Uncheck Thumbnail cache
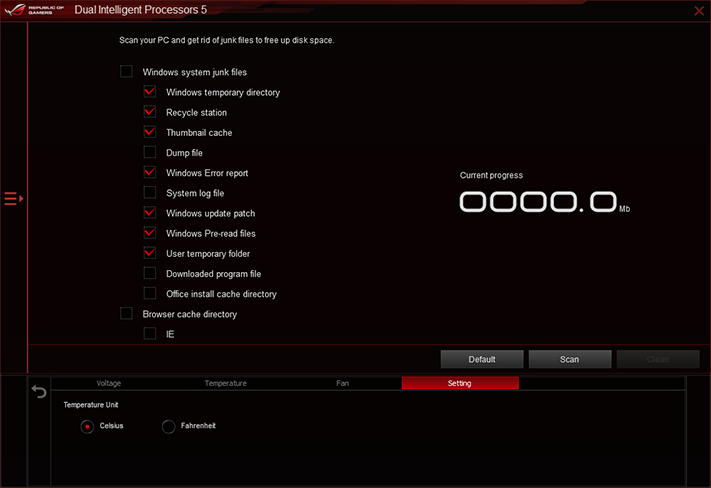 150,132
